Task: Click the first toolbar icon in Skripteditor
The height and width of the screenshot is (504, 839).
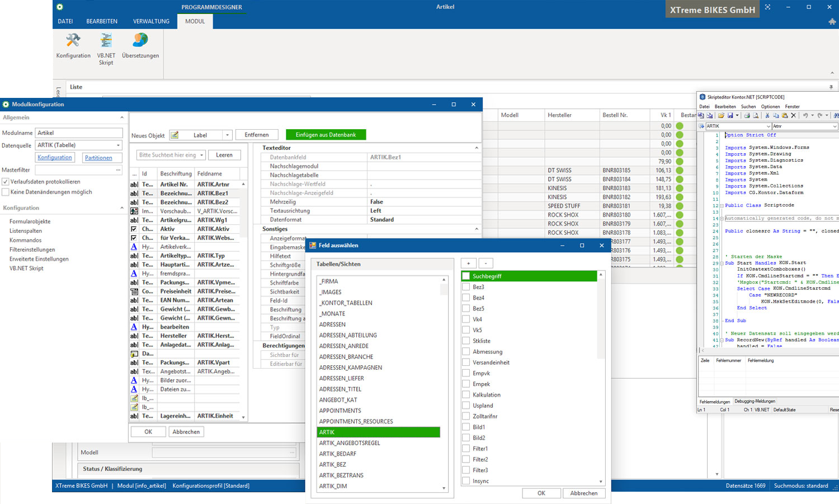Action: pos(701,115)
